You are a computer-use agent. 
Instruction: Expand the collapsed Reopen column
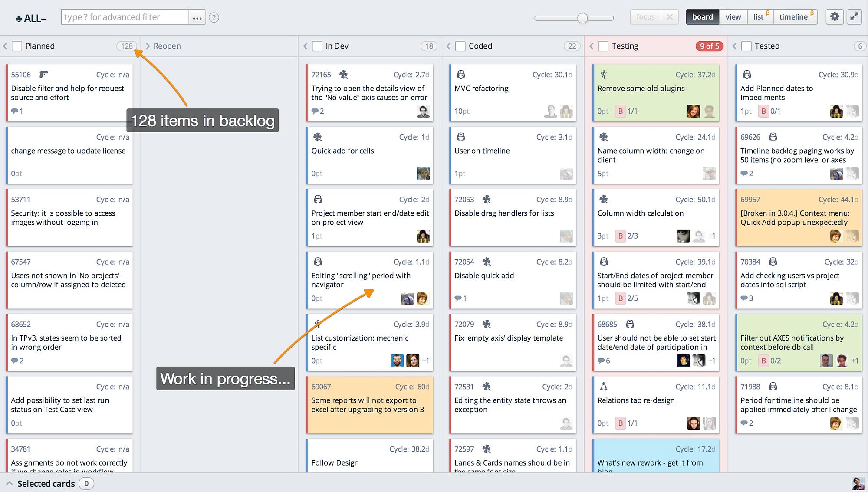click(x=148, y=46)
